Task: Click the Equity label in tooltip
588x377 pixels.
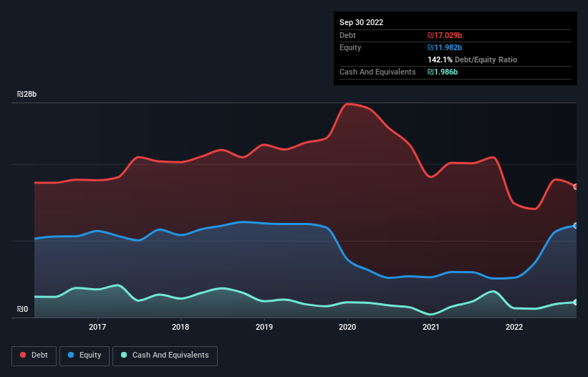Action: click(x=350, y=47)
